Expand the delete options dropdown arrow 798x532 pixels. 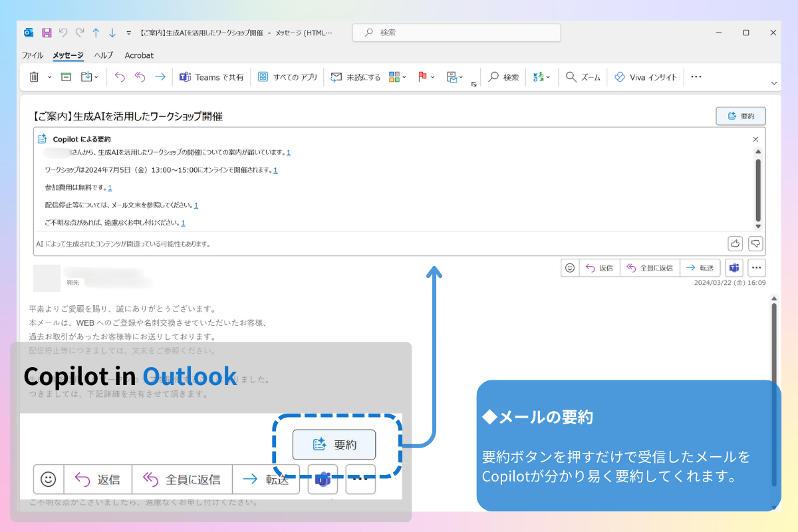pos(49,77)
